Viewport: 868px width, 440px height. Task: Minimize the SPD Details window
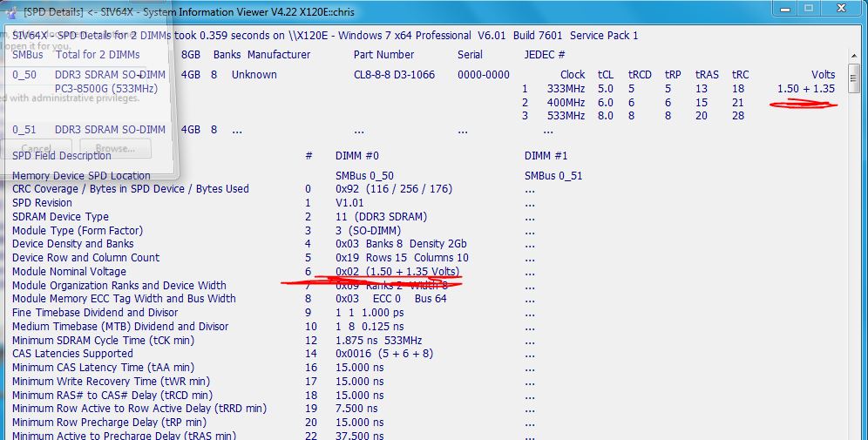point(785,9)
